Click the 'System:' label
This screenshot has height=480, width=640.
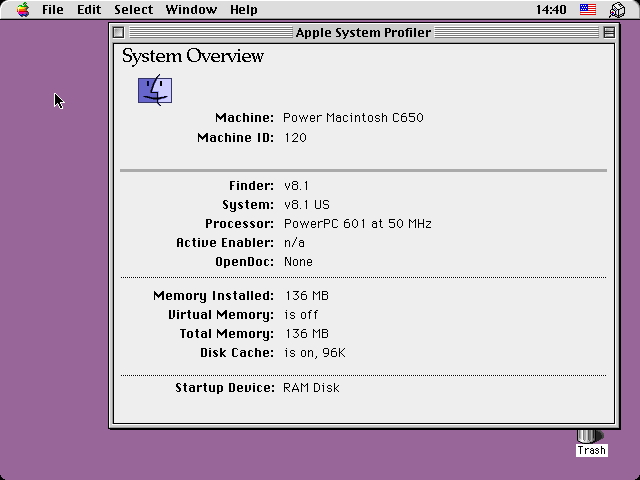(x=248, y=205)
